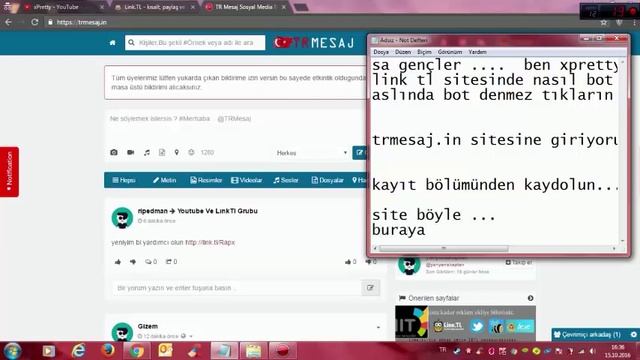
Task: Open comments on ripedman's post
Action: [151, 262]
